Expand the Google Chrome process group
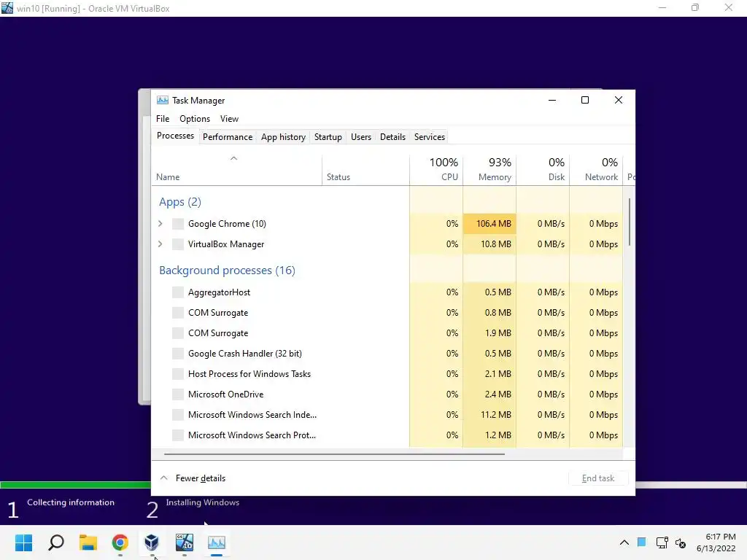747x560 pixels. 160,224
